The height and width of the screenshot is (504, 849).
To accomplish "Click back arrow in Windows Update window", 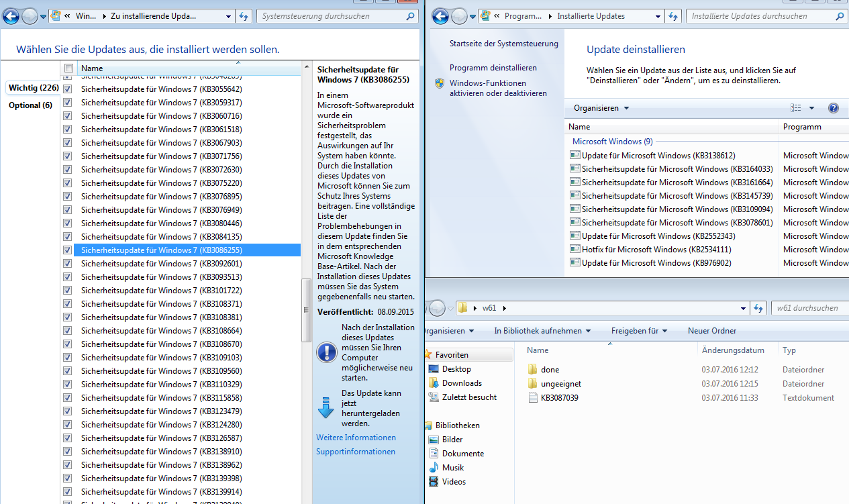I will pos(11,16).
